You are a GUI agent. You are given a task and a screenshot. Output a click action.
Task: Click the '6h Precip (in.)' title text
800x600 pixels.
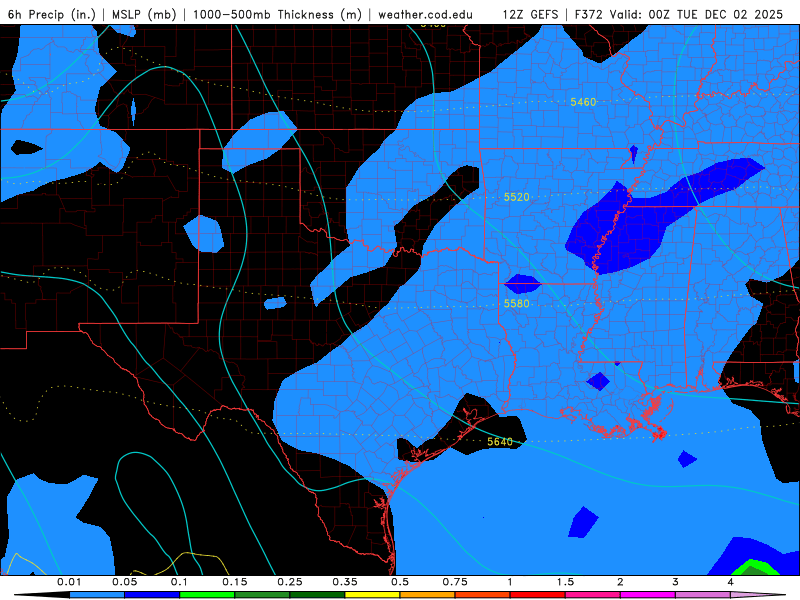(52, 14)
